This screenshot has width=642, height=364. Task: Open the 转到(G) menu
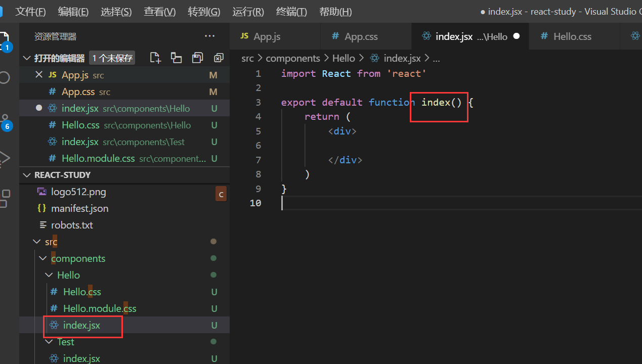pos(204,12)
